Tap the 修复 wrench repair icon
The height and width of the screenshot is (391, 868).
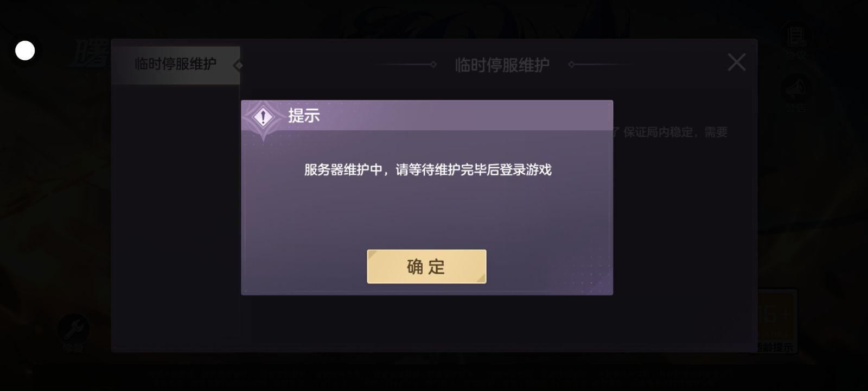[73, 327]
